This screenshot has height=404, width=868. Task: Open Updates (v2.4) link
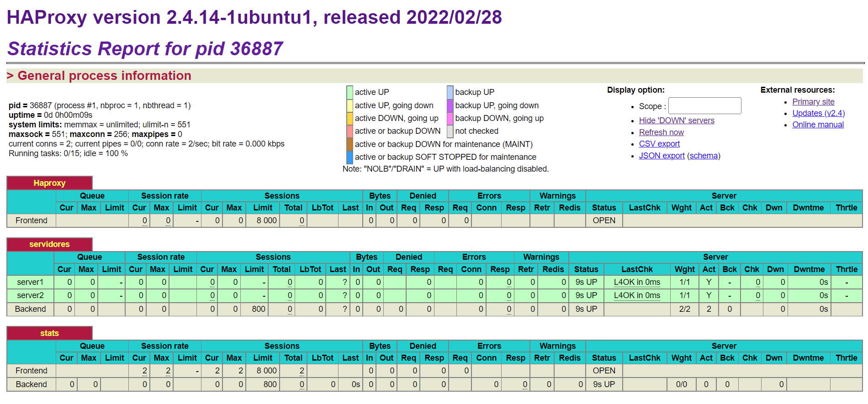pos(818,113)
